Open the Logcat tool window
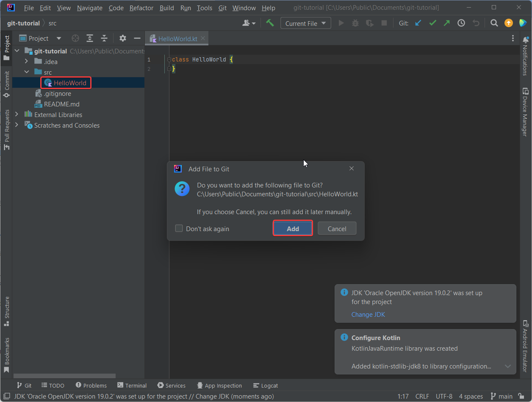Image resolution: width=532 pixels, height=402 pixels. [265, 385]
